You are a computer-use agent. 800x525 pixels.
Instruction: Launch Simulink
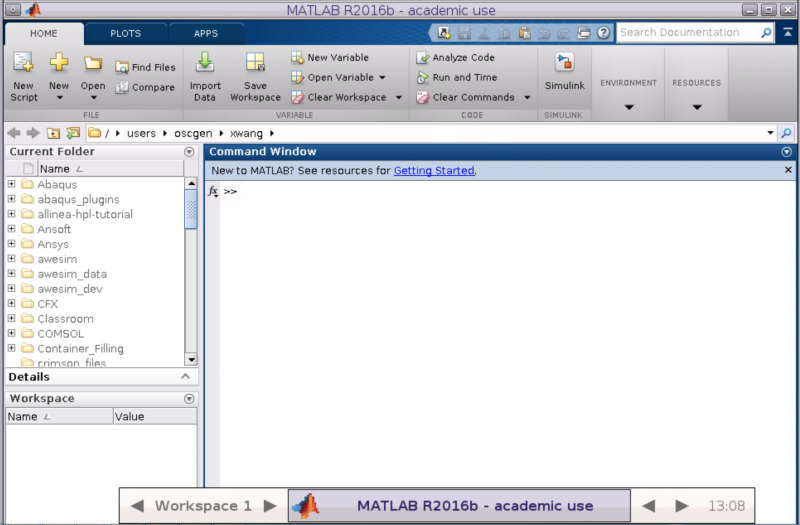[x=564, y=72]
